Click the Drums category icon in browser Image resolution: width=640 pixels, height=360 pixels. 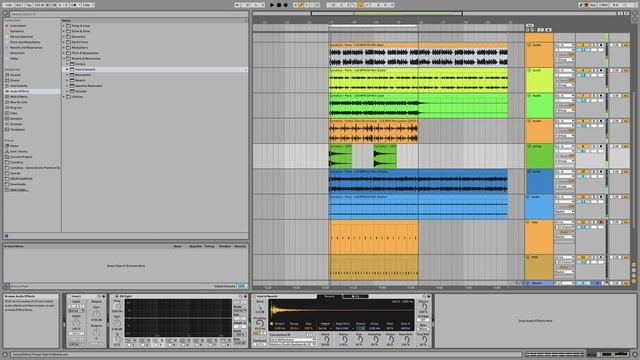(7, 80)
